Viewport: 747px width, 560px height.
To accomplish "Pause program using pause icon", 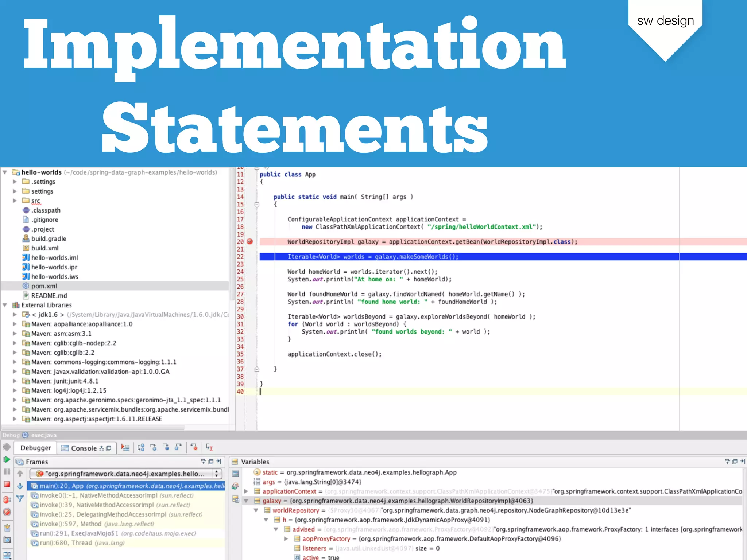I will (x=7, y=472).
